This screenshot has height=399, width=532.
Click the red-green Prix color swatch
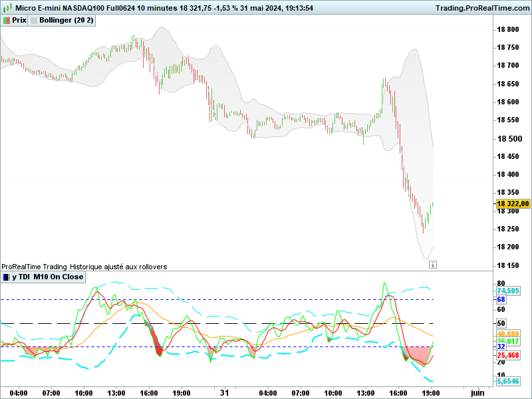point(7,21)
